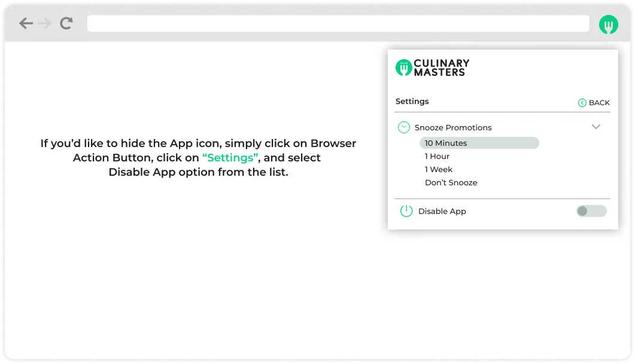Click the green fork logo in the popup
635x364 pixels.
point(404,68)
